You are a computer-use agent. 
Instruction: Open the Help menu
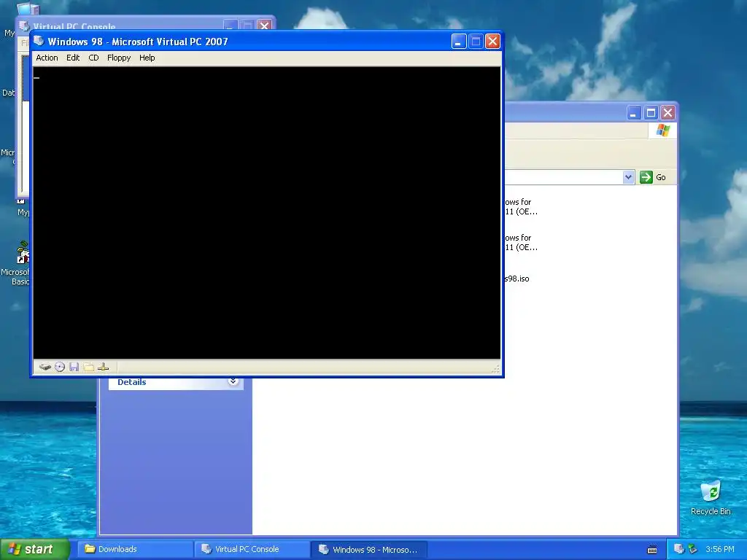tap(147, 58)
